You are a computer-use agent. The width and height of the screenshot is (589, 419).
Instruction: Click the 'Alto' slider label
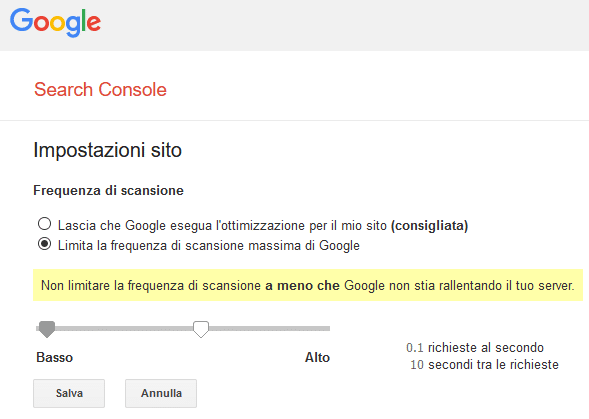coord(317,357)
